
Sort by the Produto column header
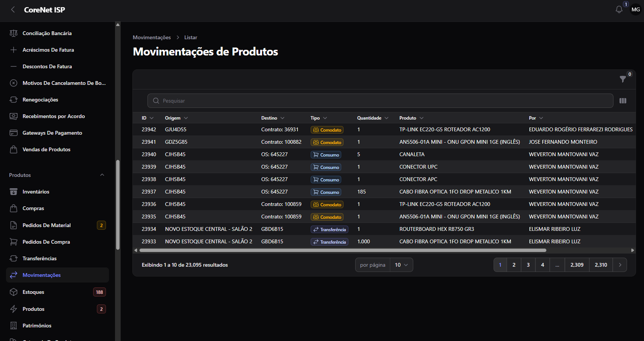pos(411,118)
